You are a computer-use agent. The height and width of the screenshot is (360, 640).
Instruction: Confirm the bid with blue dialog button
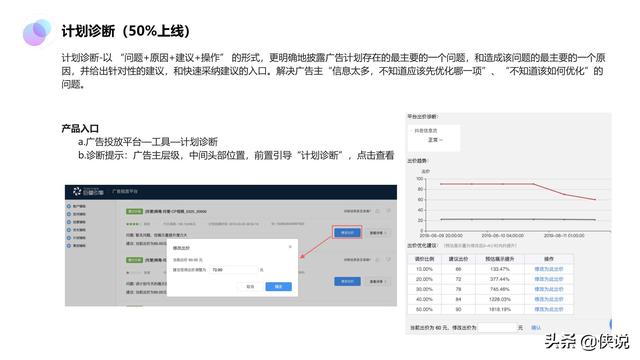(278, 287)
